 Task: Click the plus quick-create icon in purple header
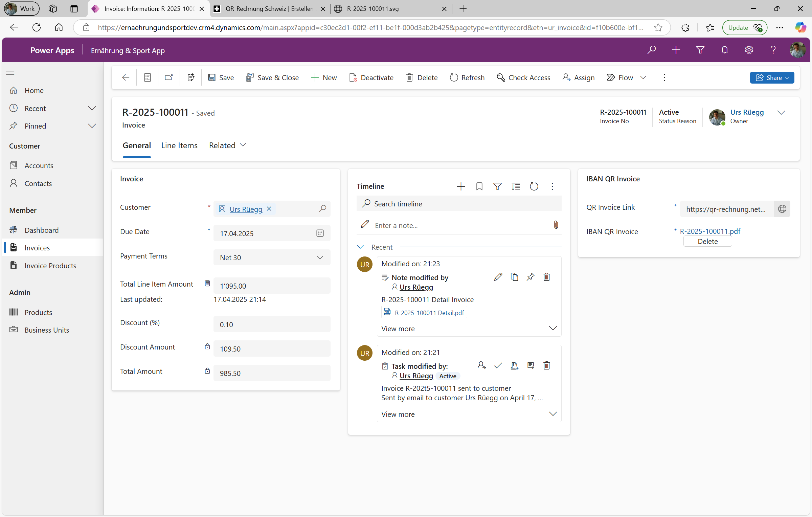(676, 50)
